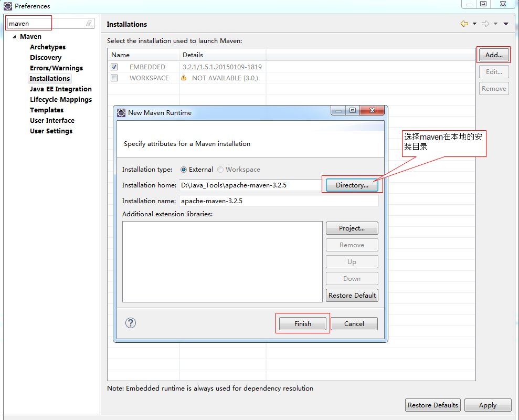Viewport: 519px width, 420px height.
Task: Click the Up button
Action: click(x=352, y=262)
